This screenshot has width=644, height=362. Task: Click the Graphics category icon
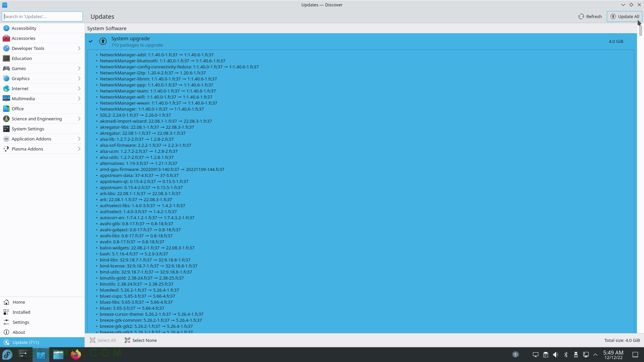point(6,78)
